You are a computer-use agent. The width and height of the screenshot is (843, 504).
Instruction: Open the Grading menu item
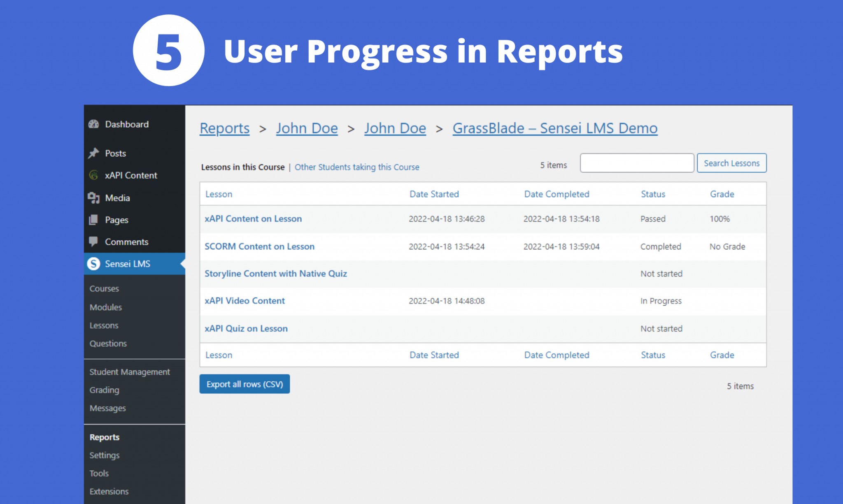(x=104, y=390)
